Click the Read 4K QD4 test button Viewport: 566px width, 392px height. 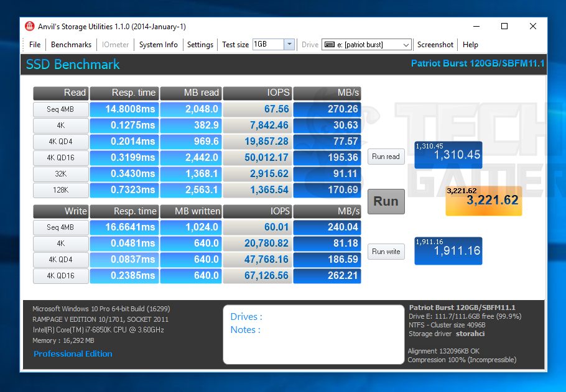click(x=61, y=142)
